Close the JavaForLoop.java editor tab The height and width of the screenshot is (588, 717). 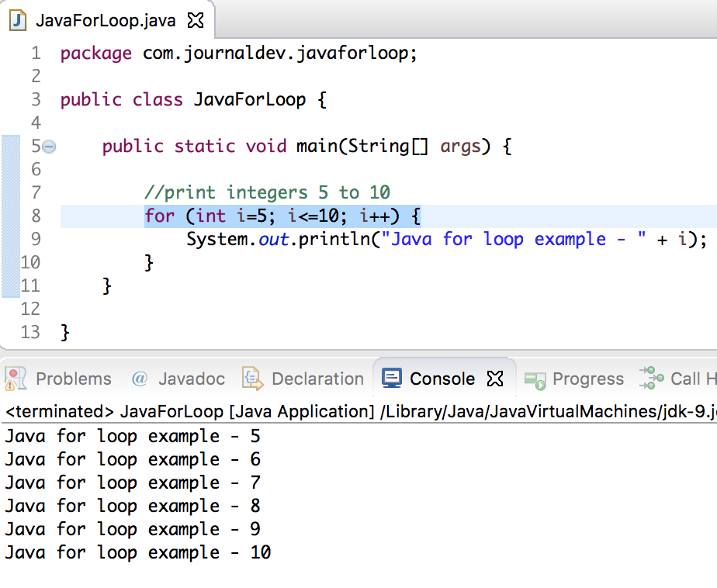[x=196, y=21]
